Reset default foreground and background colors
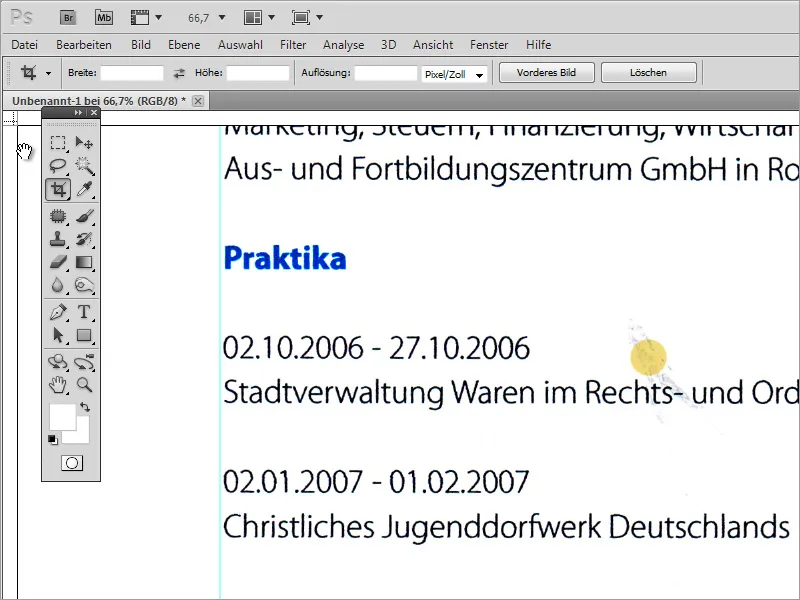The image size is (800, 600). coord(53,440)
